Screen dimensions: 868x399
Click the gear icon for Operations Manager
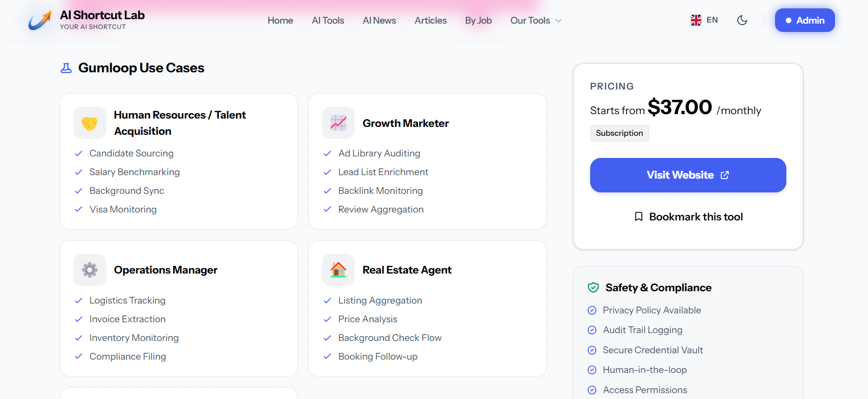(90, 270)
